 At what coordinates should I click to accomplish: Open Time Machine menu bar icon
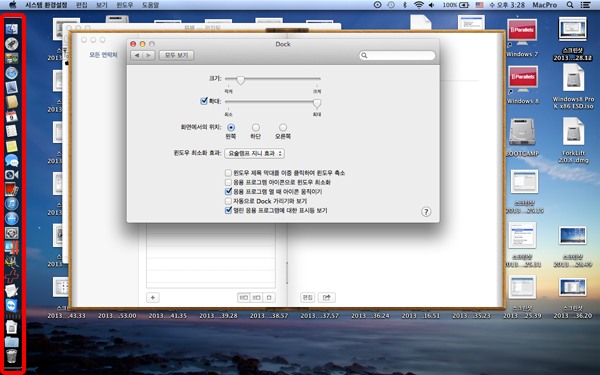coord(391,5)
